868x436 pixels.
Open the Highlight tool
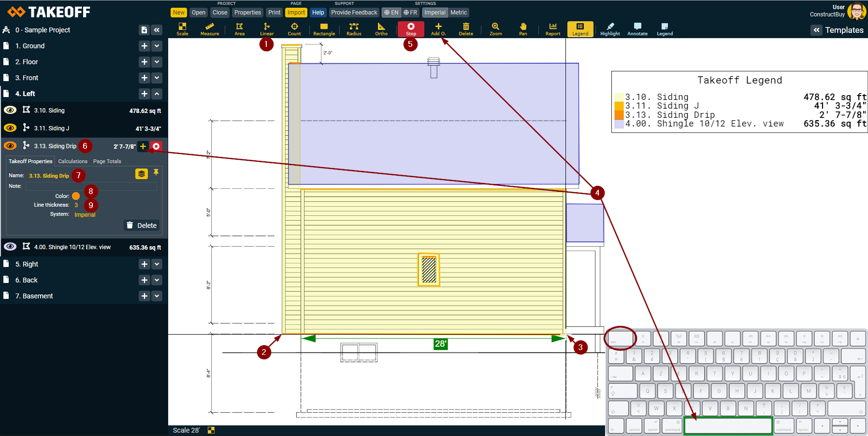(x=610, y=29)
